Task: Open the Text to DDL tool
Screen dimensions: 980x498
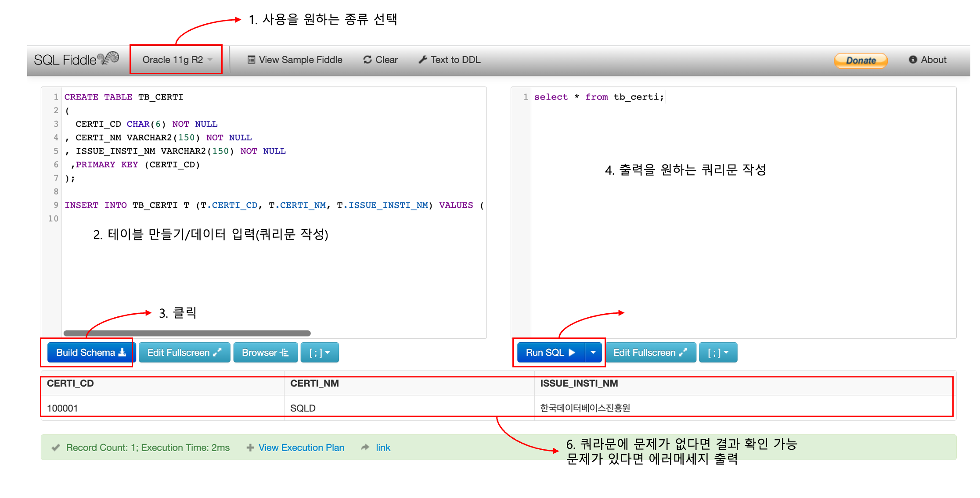Action: (x=450, y=60)
